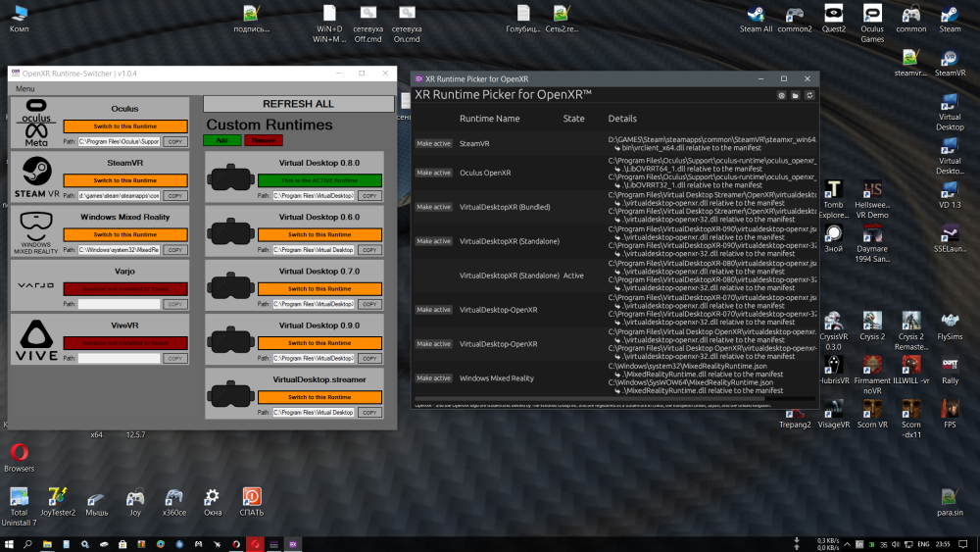The image size is (980, 552).
Task: Make Oculus OpenXR the active runtime
Action: 433,173
